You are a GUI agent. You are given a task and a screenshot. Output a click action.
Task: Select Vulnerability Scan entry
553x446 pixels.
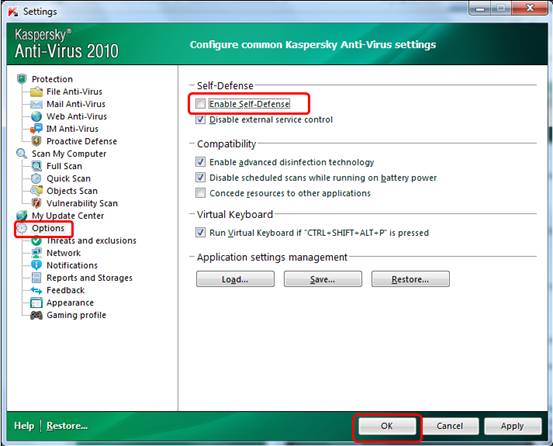tap(82, 203)
